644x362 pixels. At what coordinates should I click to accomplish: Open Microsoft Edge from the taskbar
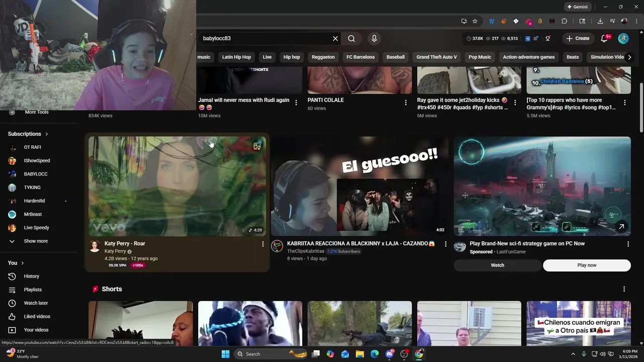click(374, 354)
